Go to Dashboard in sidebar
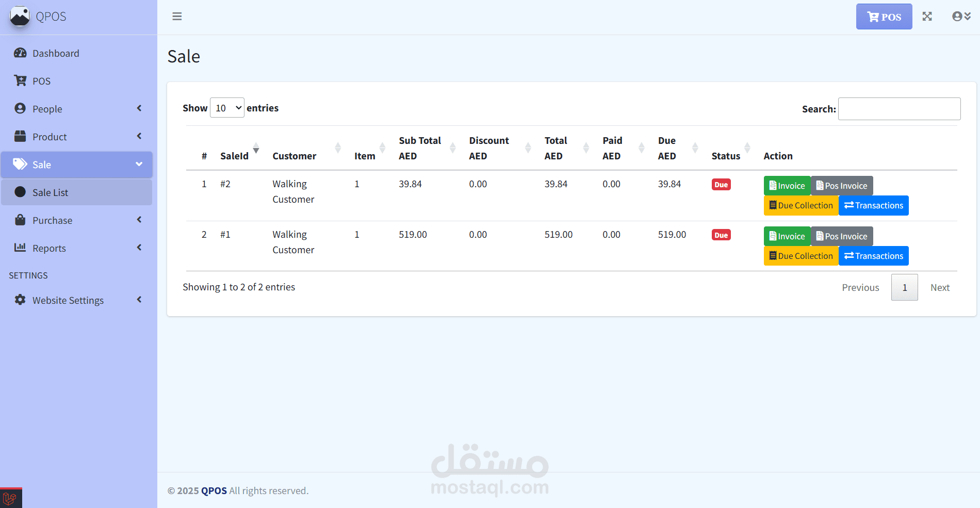The height and width of the screenshot is (508, 980). 76,53
